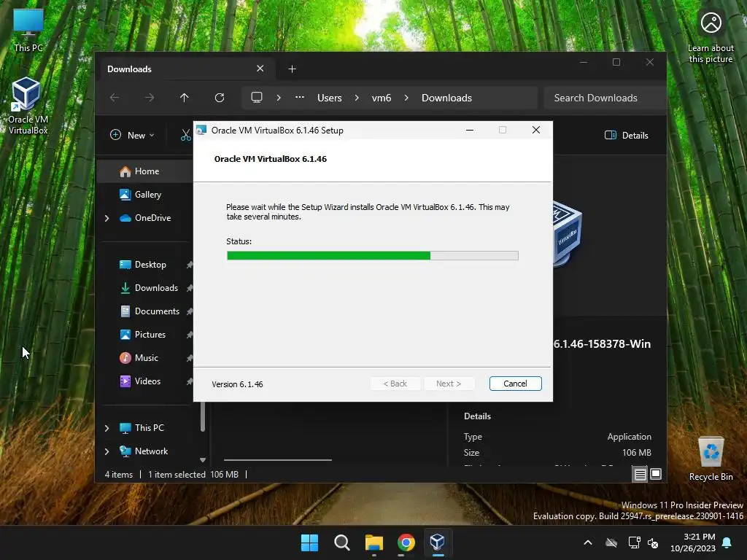Screen dimensions: 747x560
Task: Open the This PC desktop icon
Action: pyautogui.click(x=28, y=31)
